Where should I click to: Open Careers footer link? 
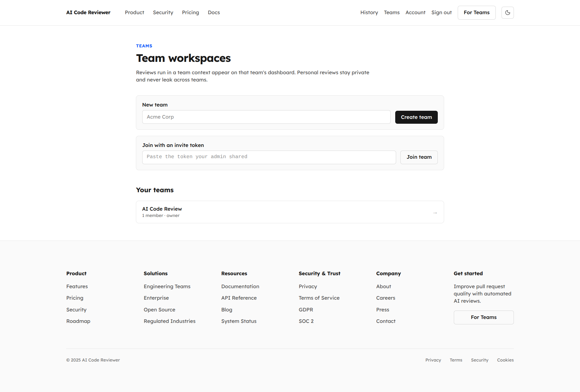386,298
